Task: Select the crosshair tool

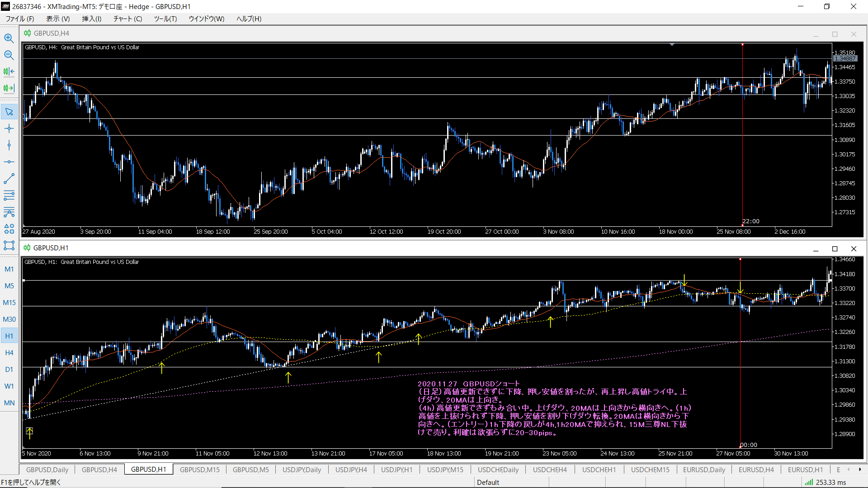Action: pyautogui.click(x=9, y=128)
